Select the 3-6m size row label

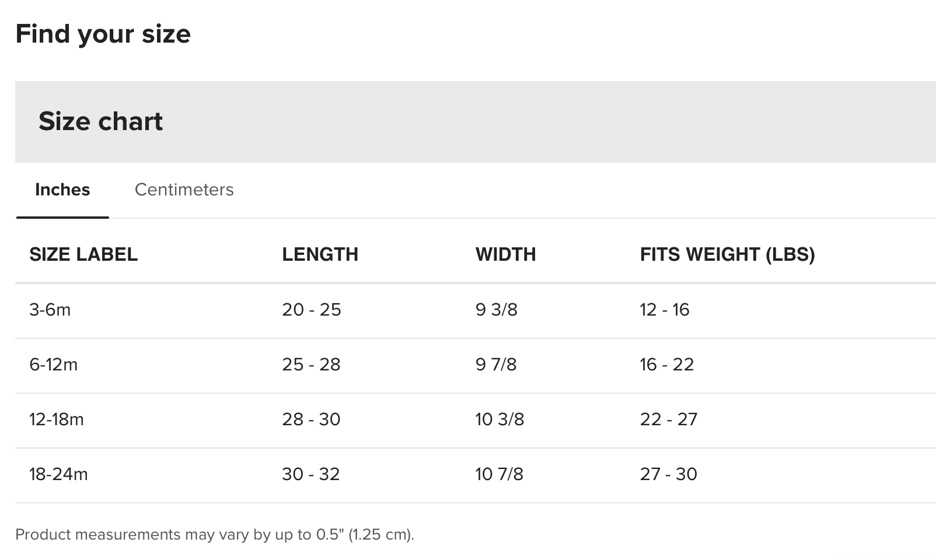[x=50, y=310]
